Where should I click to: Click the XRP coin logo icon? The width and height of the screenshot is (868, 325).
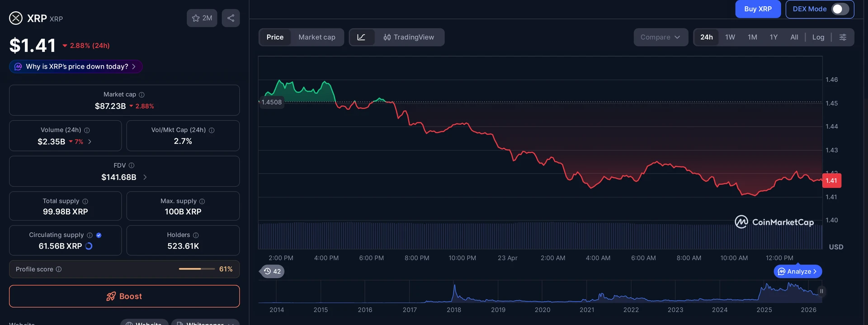(x=16, y=18)
